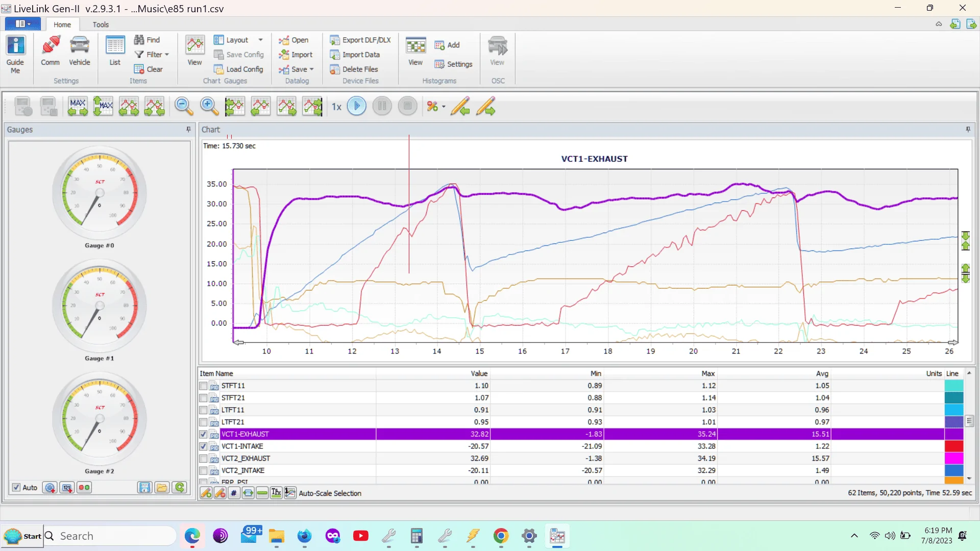
Task: Open the Guide Me help icon
Action: [15, 55]
